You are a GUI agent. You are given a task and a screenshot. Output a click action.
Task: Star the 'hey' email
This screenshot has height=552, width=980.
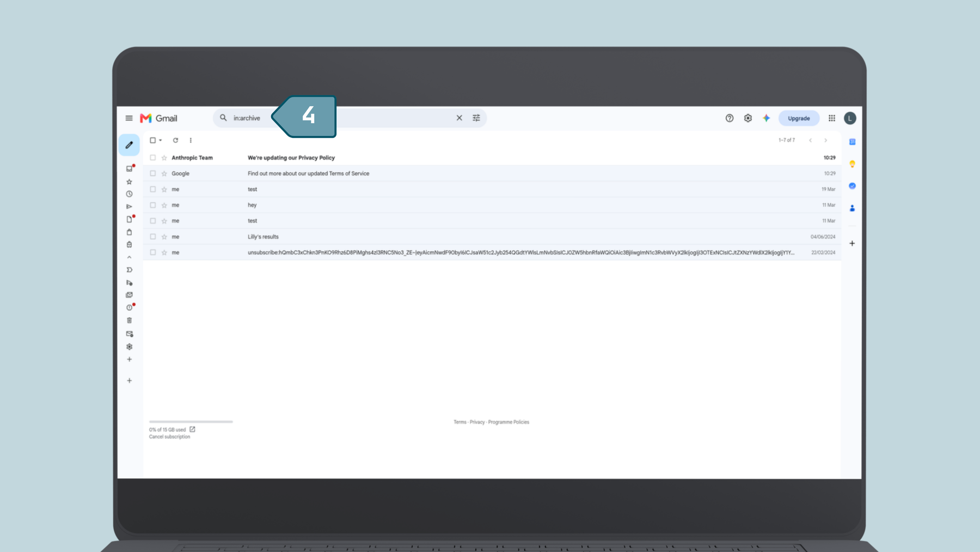tap(164, 205)
